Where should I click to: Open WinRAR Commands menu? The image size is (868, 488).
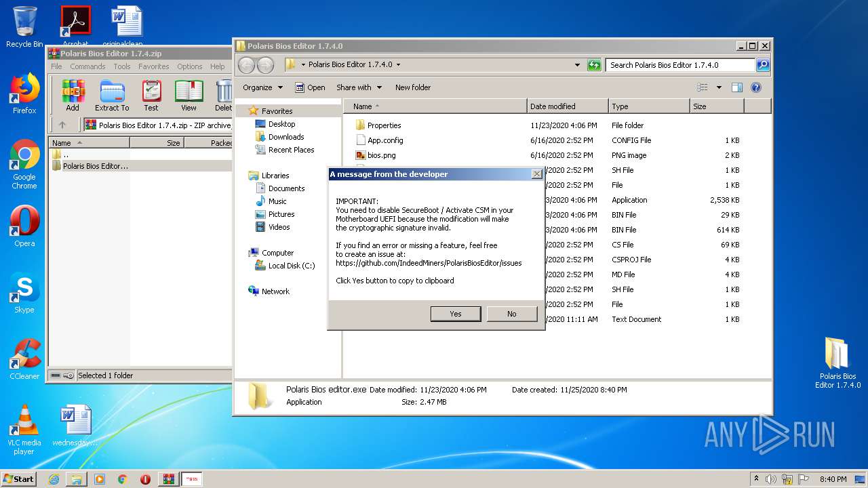tap(87, 66)
